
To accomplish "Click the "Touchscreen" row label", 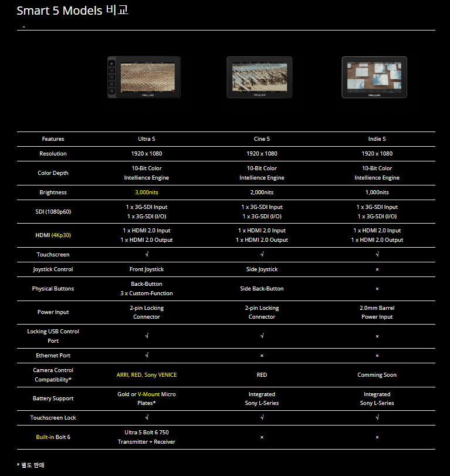I will pyautogui.click(x=53, y=255).
